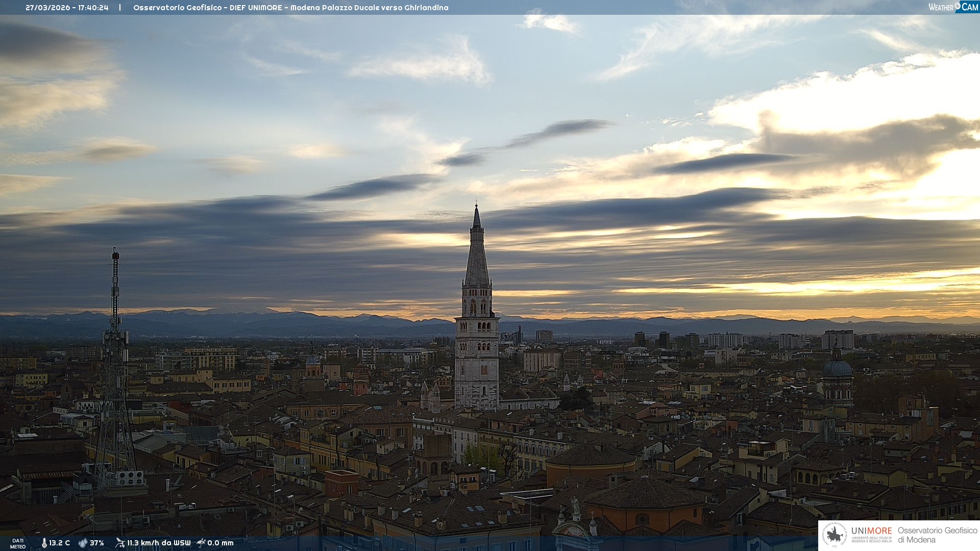The width and height of the screenshot is (980, 551).
Task: Select the 37% humidity value
Action: (97, 543)
